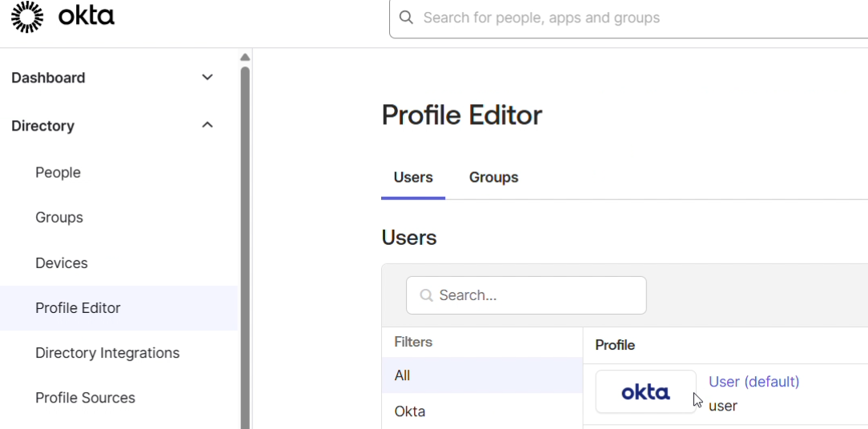The width and height of the screenshot is (868, 429).
Task: Collapse the Directory menu chevron
Action: point(207,125)
